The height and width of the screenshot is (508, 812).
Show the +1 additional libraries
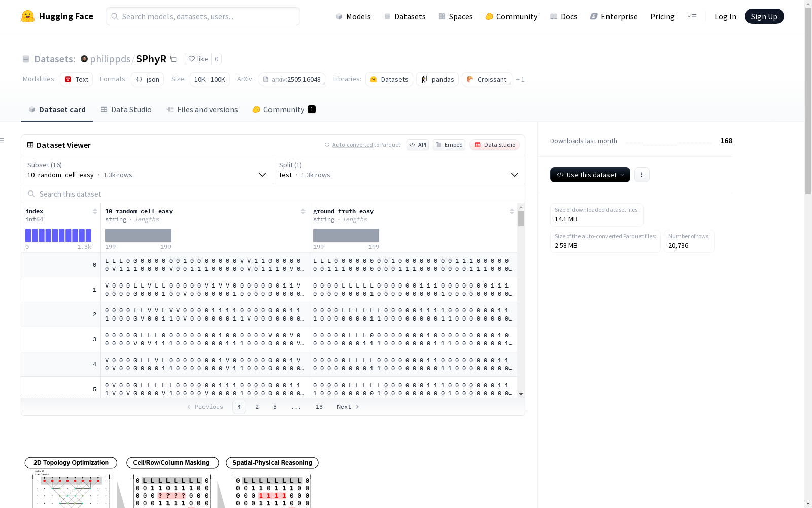click(520, 79)
